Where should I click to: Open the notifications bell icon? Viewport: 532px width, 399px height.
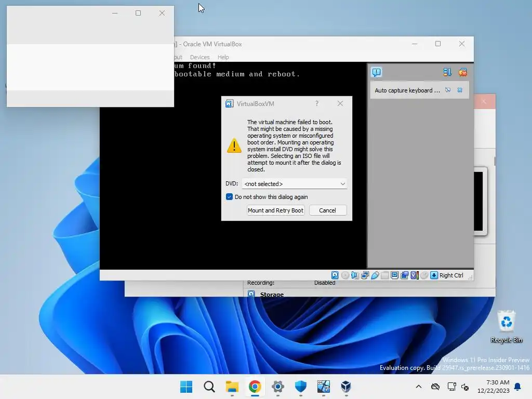pyautogui.click(x=517, y=387)
